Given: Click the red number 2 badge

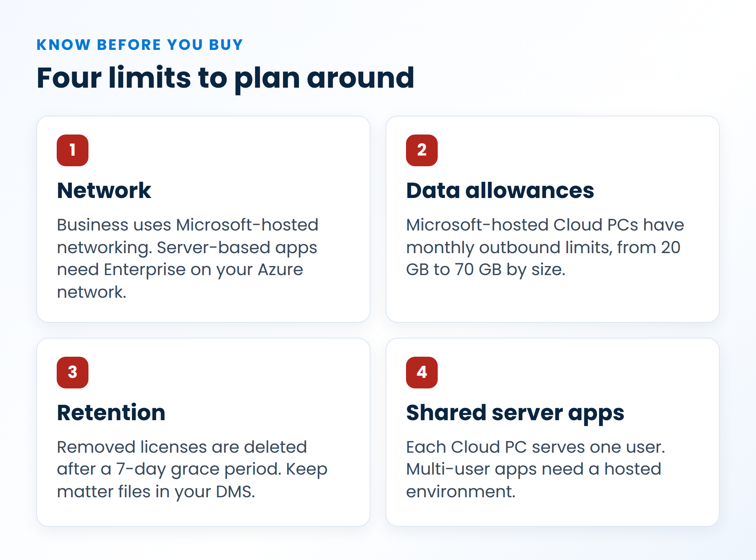Looking at the screenshot, I should (x=422, y=150).
